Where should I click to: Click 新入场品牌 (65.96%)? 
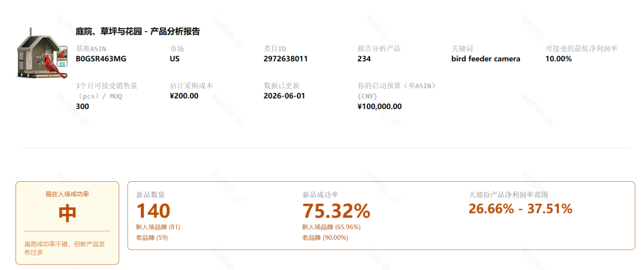pyautogui.click(x=332, y=227)
